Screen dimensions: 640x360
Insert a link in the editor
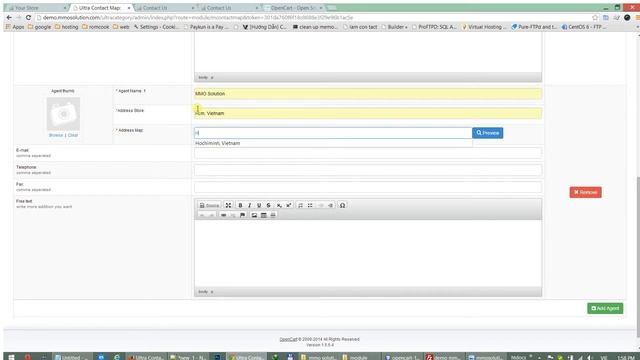pos(223,215)
